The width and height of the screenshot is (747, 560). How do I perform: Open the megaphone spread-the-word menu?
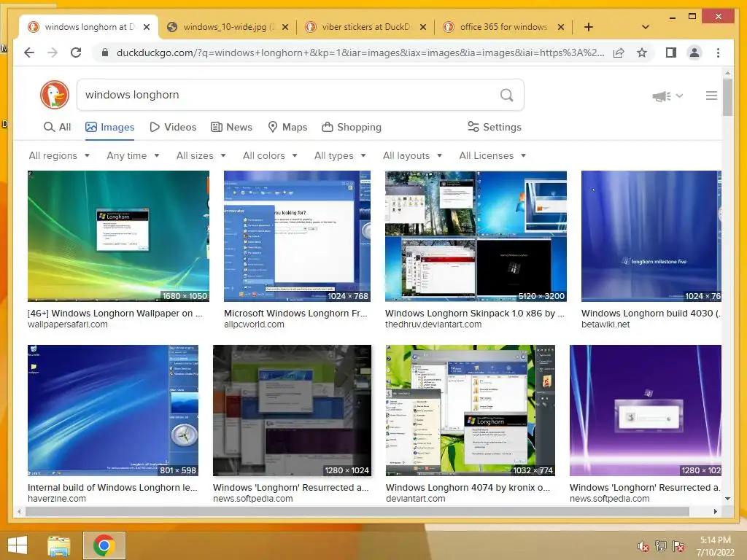(667, 96)
